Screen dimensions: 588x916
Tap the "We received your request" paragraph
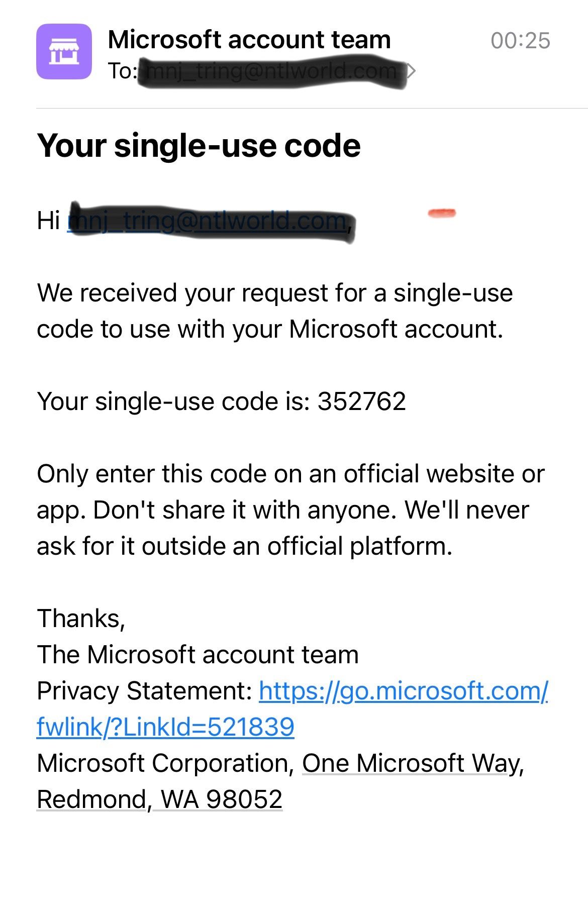274,311
